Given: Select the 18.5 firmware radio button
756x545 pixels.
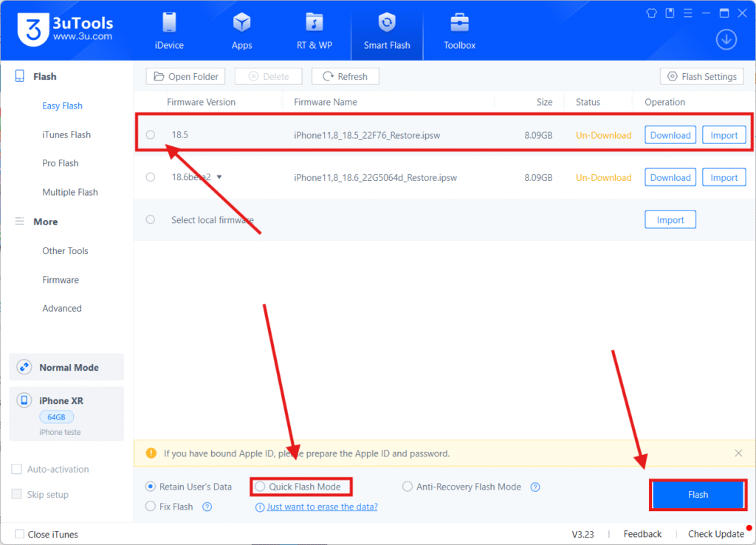Looking at the screenshot, I should (151, 134).
